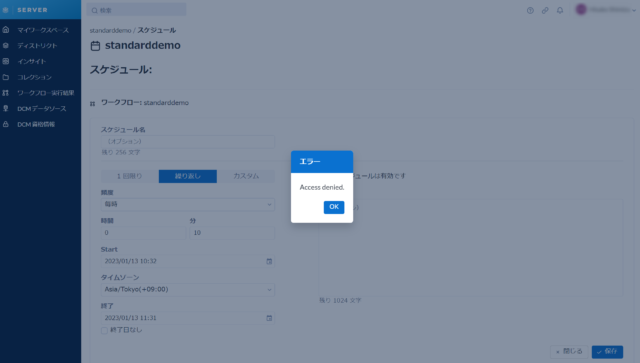Open notifications bell icon

[560, 11]
